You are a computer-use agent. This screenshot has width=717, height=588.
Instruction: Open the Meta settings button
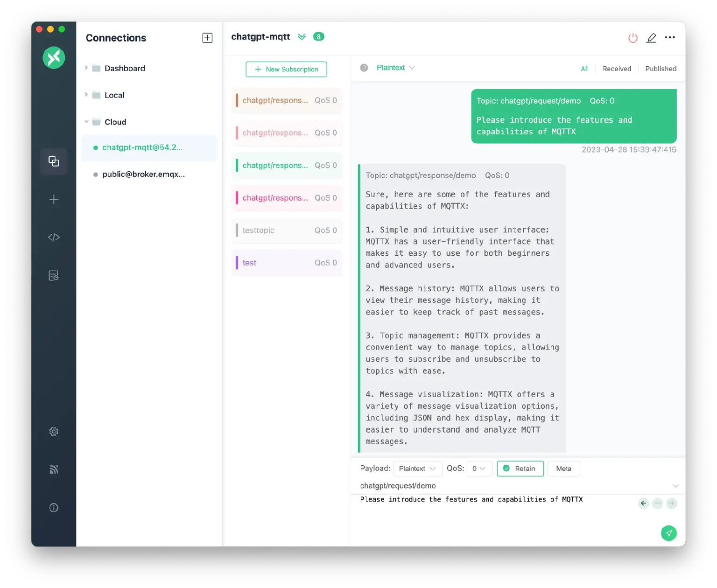(x=563, y=469)
